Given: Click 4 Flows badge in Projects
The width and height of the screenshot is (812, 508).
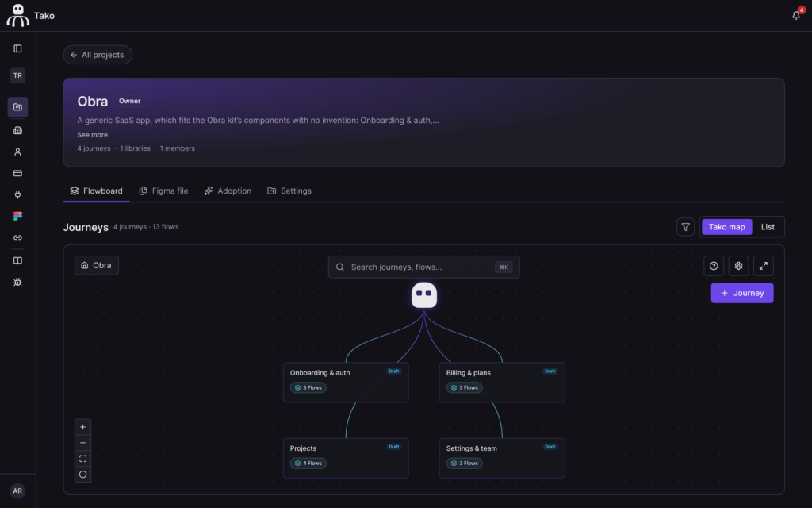Looking at the screenshot, I should [x=308, y=464].
